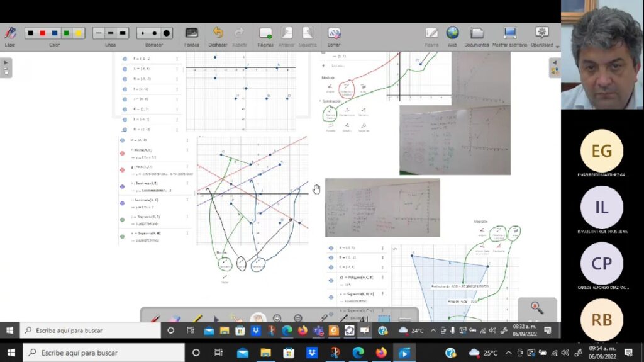Click the IL participant avatar
This screenshot has width=644, height=362.
[x=602, y=207]
